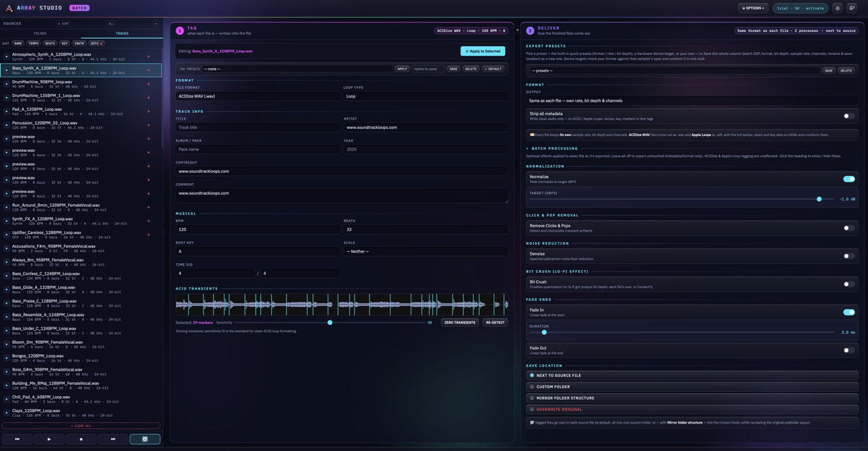Switch to the Folder tab

[x=41, y=33]
